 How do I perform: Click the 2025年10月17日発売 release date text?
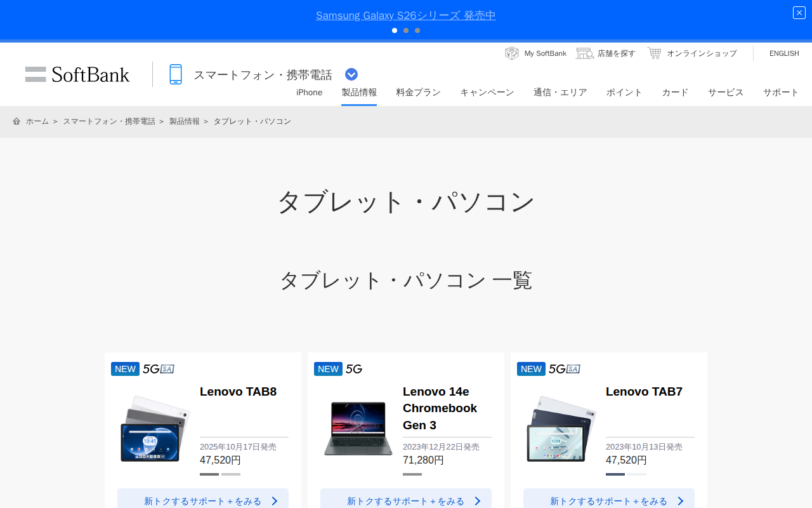(238, 447)
